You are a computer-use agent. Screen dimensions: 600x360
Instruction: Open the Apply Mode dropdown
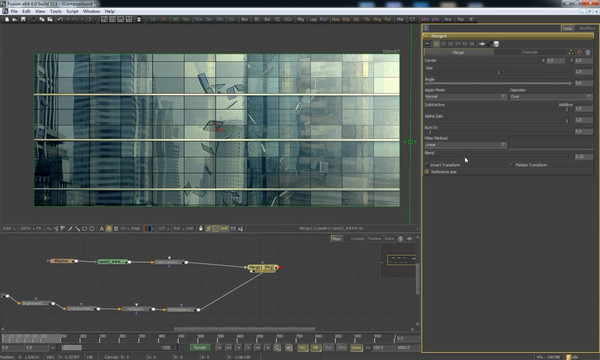466,96
